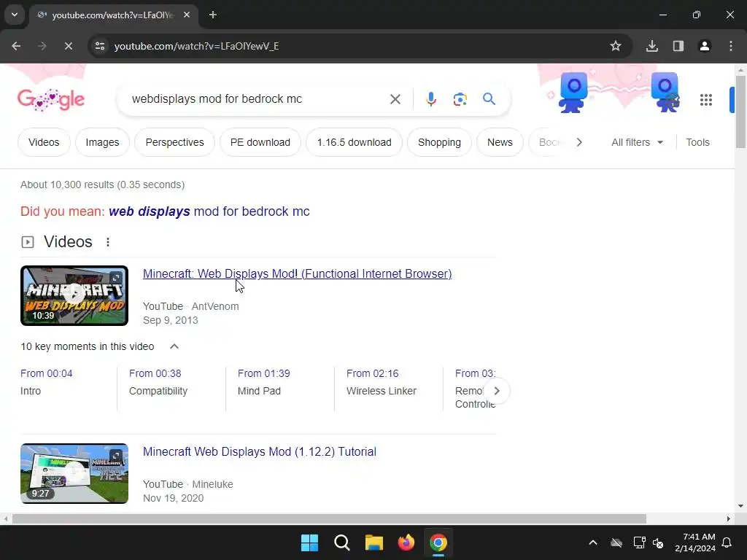747x560 pixels.
Task: Open the All filters dropdown
Action: point(637,142)
